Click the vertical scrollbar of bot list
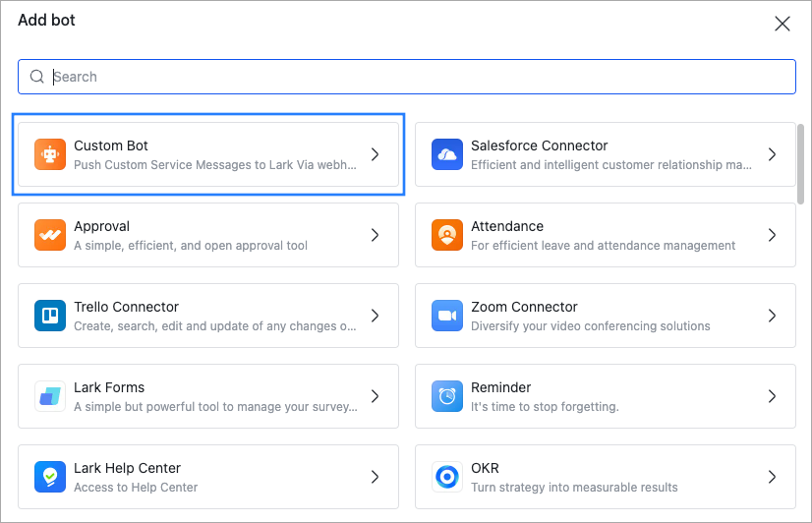 [803, 162]
